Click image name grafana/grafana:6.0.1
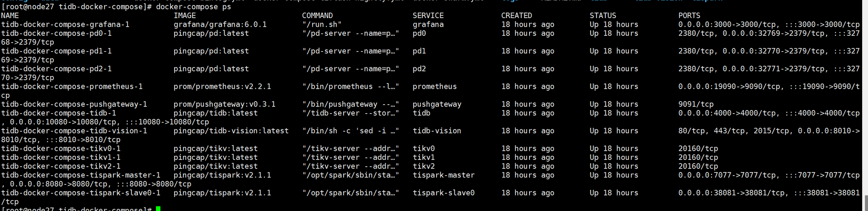The height and width of the screenshot is (211, 868). (x=220, y=24)
